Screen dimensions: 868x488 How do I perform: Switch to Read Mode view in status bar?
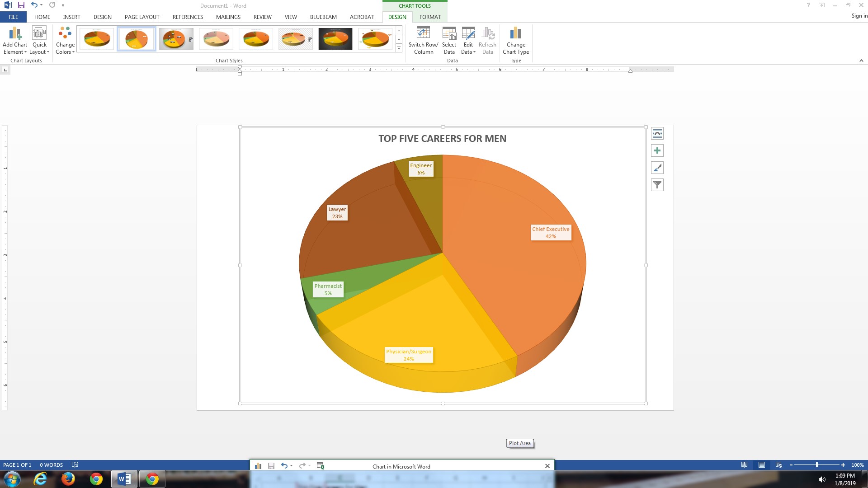(x=744, y=465)
